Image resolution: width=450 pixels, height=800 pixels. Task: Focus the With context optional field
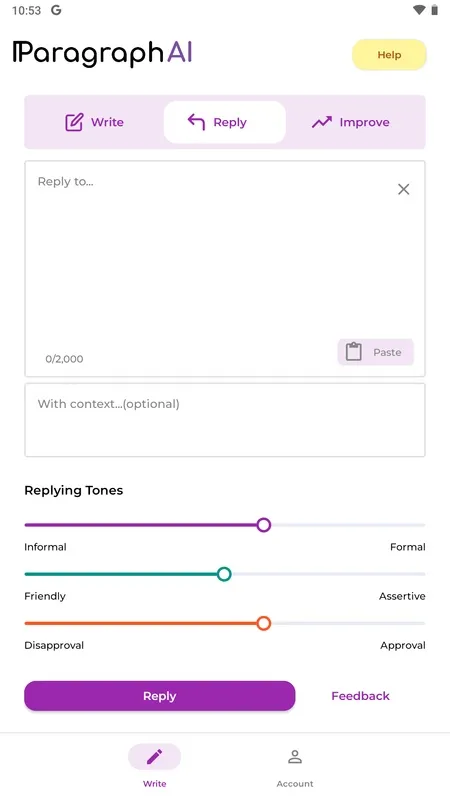[225, 420]
